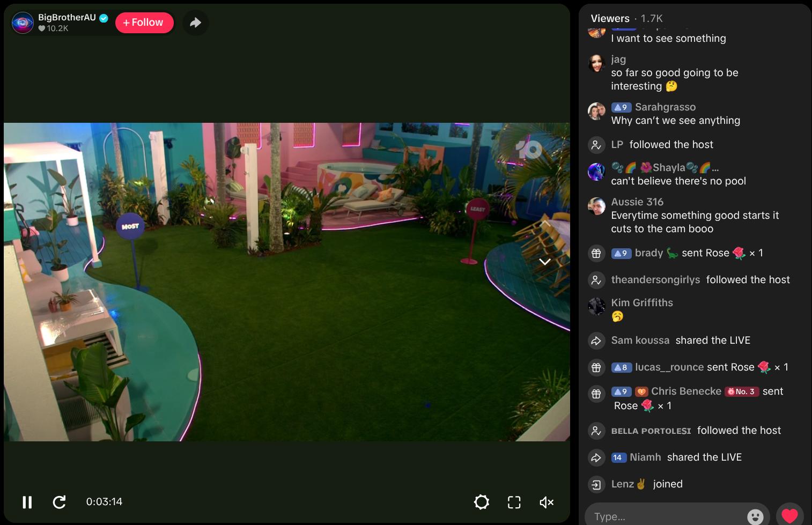Click the comment "can't believe there's no pool"
812x525 pixels.
(678, 181)
